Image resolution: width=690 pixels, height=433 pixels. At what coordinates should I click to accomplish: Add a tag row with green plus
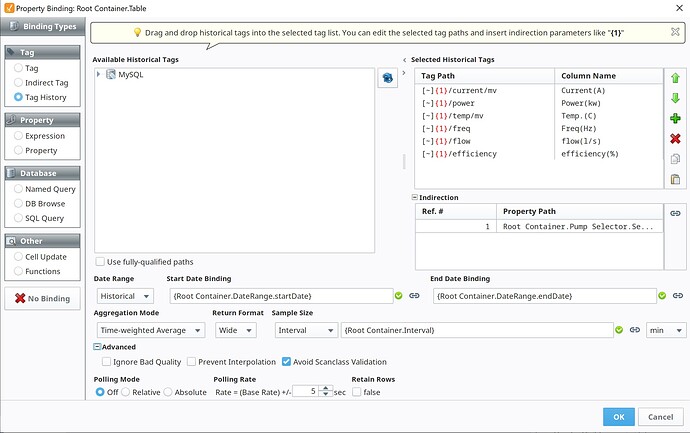[x=675, y=118]
